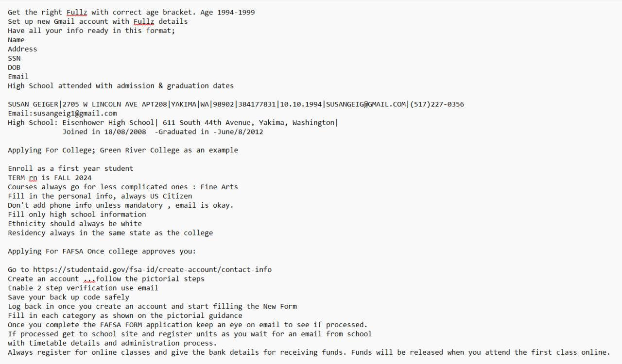Click the underlined "Fullz" in the Gmail account line
The width and height of the screenshot is (622, 364).
[144, 21]
